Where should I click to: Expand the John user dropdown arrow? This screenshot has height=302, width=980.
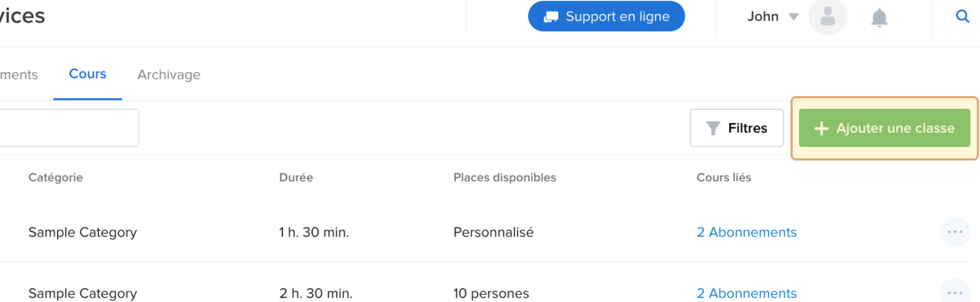pyautogui.click(x=793, y=17)
